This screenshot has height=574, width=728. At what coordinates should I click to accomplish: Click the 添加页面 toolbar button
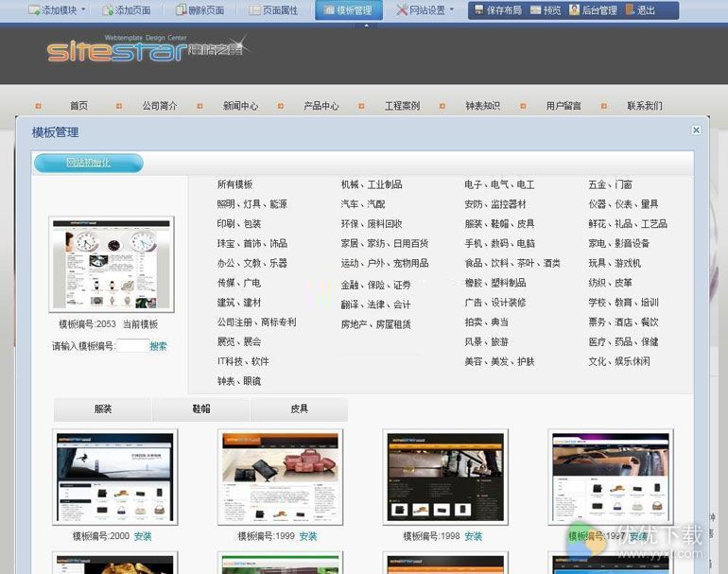[x=127, y=9]
